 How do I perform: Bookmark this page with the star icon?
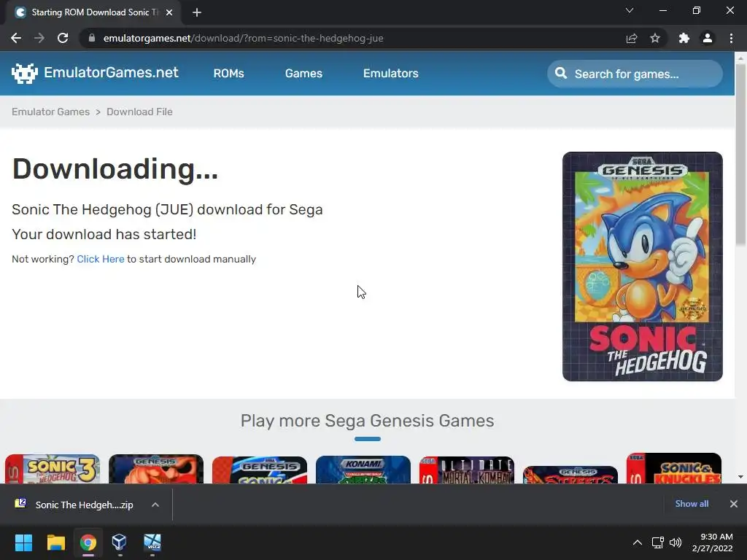click(x=655, y=38)
